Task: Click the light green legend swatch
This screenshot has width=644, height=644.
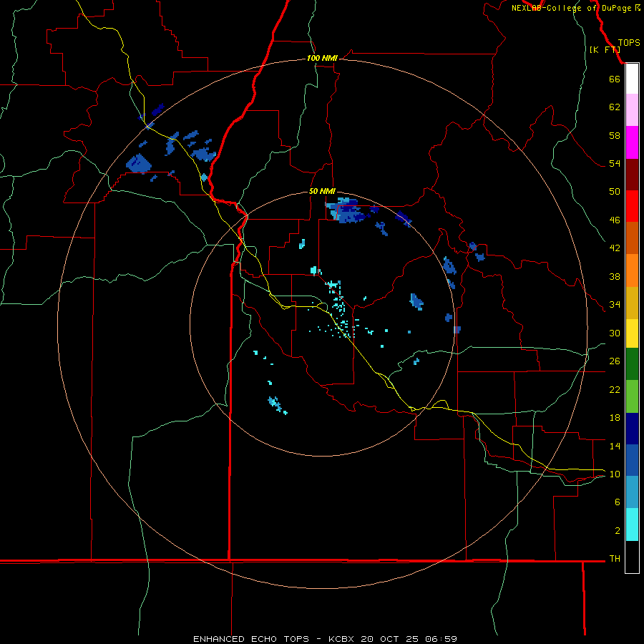Action: [x=632, y=396]
